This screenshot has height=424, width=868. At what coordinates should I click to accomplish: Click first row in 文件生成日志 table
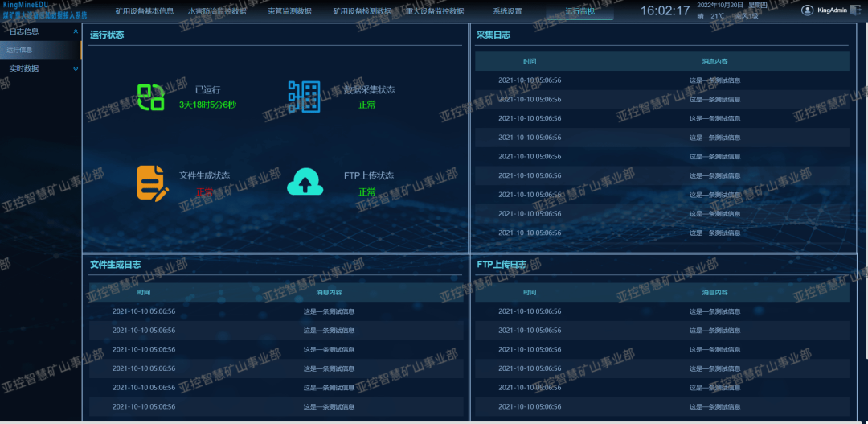pyautogui.click(x=276, y=311)
